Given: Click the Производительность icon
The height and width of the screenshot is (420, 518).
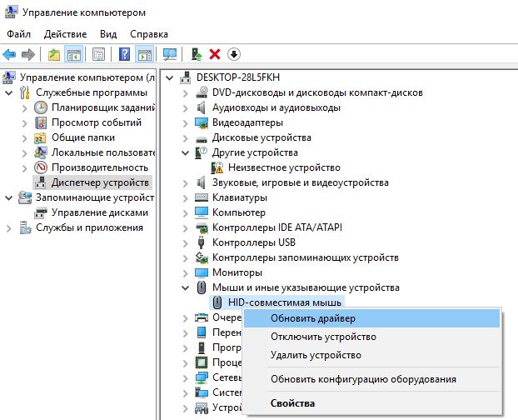Looking at the screenshot, I should pos(41,167).
